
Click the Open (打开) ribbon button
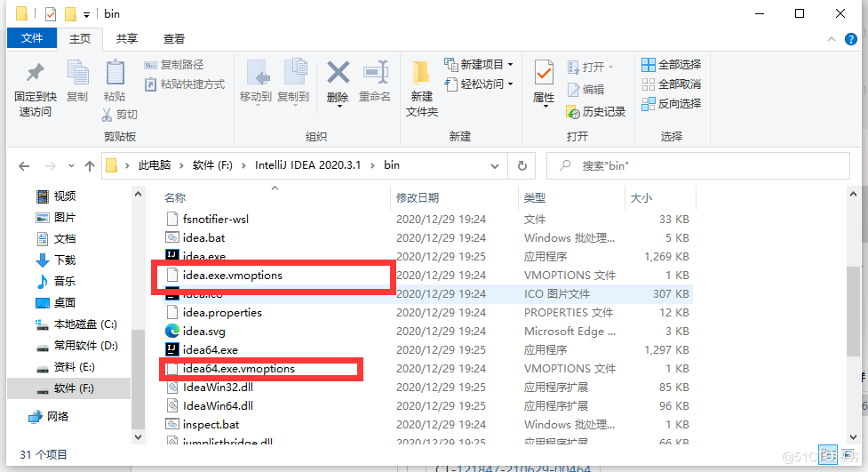coord(591,67)
